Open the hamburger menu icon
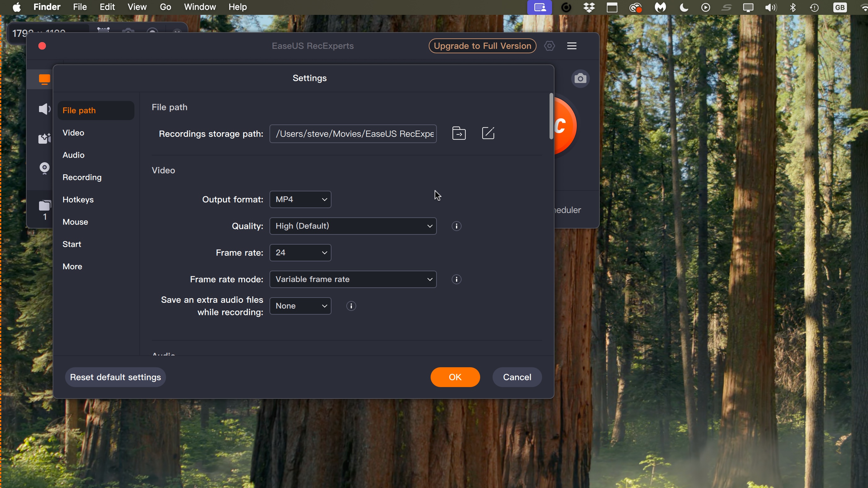 [x=572, y=46]
